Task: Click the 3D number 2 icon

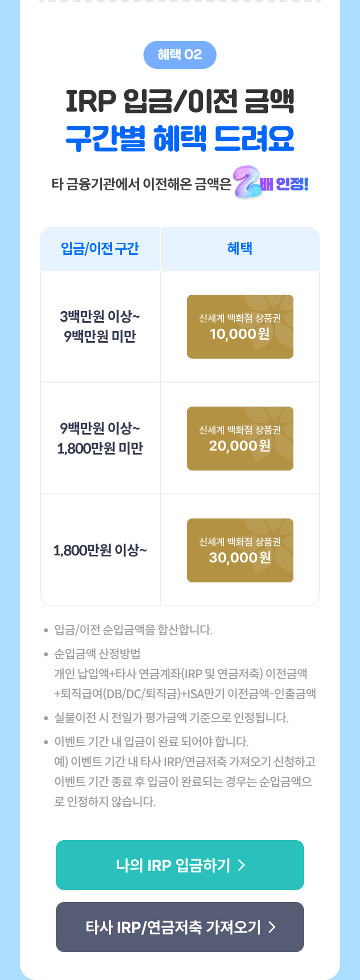Action: [248, 183]
